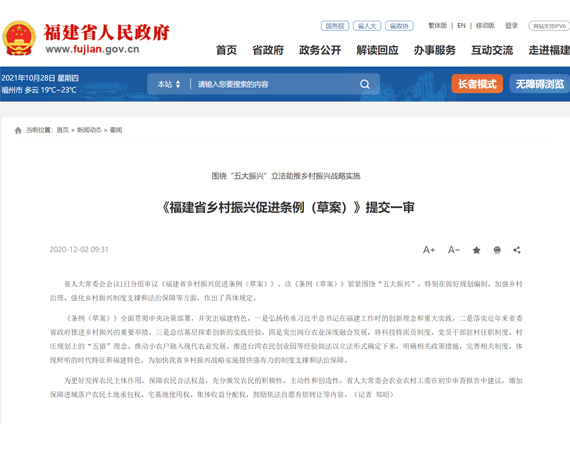Screen dimensions: 570x455
Task: Click the 国务院 link button
Action: 335,26
